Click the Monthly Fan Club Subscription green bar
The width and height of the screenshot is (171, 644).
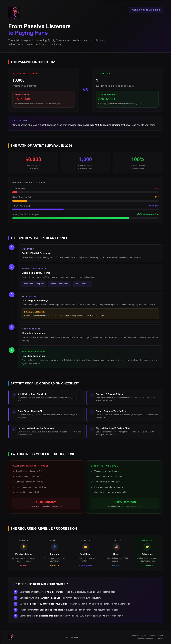coord(71,218)
